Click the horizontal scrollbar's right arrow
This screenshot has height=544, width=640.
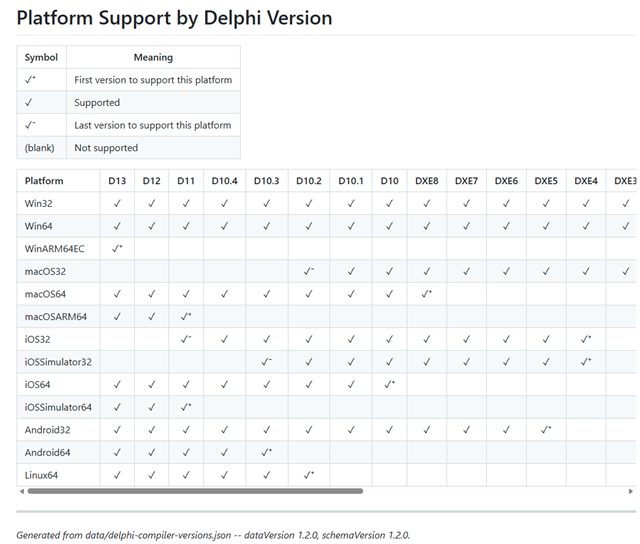coord(631,491)
